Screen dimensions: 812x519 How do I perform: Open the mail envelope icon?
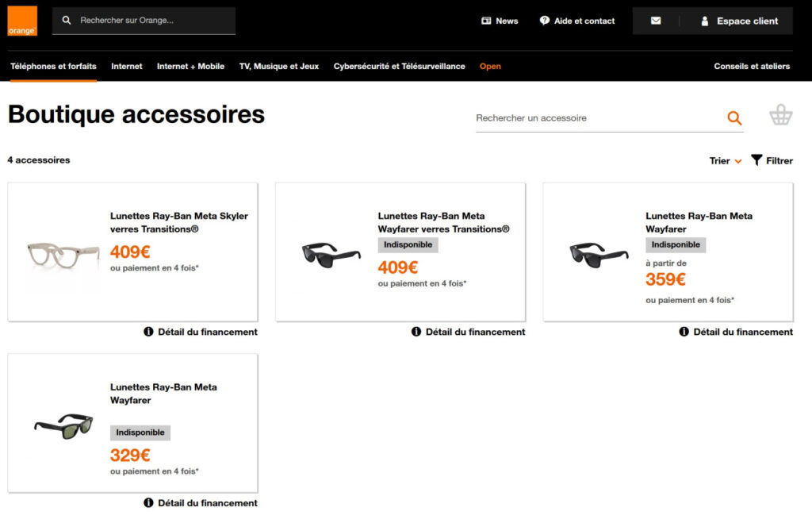(x=656, y=21)
